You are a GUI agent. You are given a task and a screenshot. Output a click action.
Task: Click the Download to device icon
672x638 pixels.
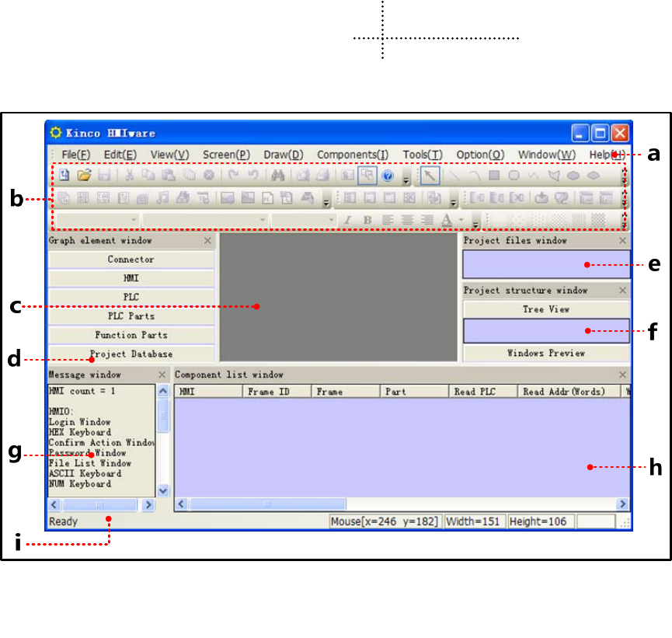tap(541, 197)
